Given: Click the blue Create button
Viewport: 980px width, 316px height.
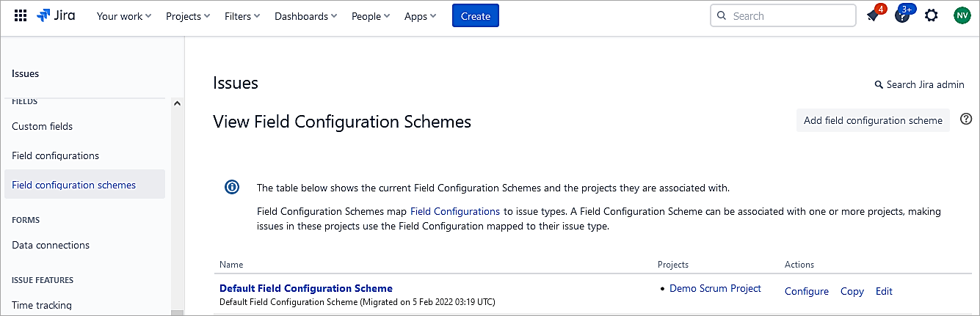Looking at the screenshot, I should click(x=475, y=16).
